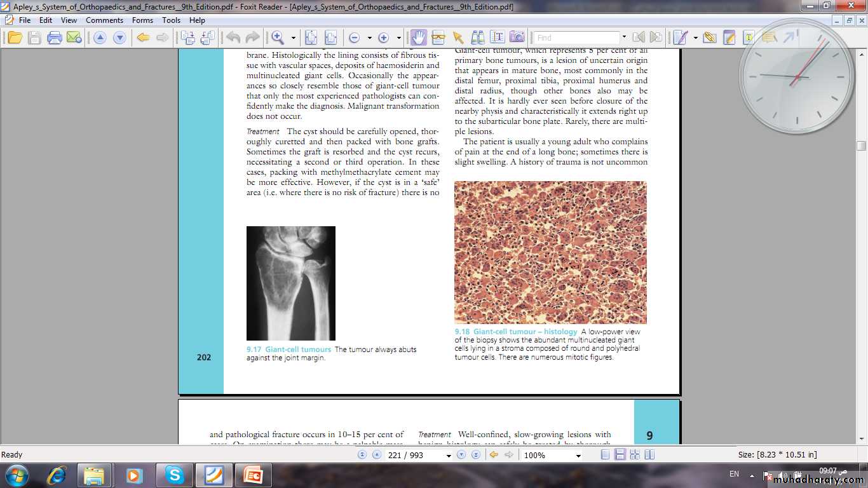The height and width of the screenshot is (488, 868).
Task: Activate the Snapshot camera tool
Action: (x=517, y=37)
